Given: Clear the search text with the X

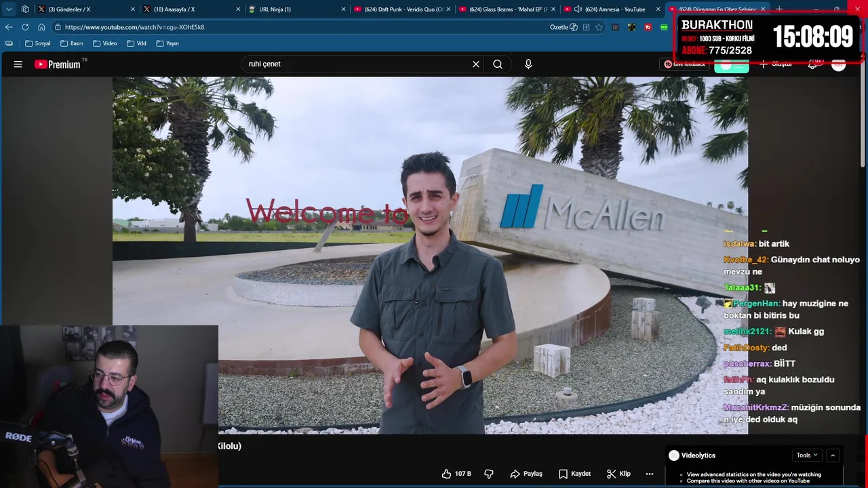Looking at the screenshot, I should pyautogui.click(x=476, y=64).
